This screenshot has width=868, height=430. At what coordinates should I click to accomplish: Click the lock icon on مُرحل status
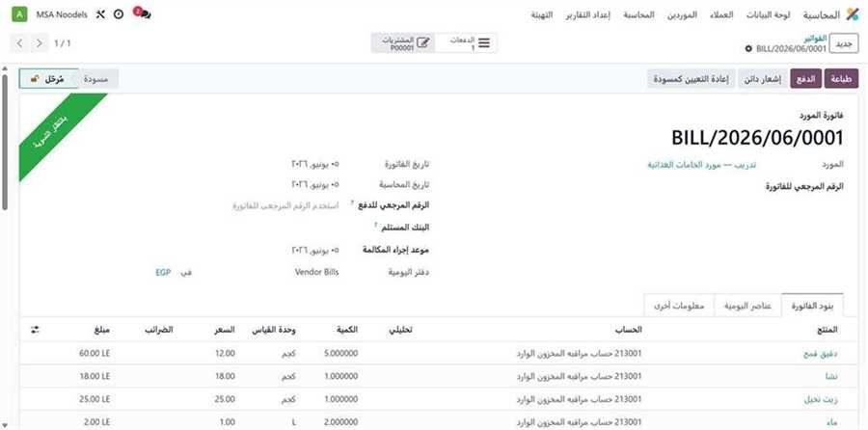[x=35, y=79]
